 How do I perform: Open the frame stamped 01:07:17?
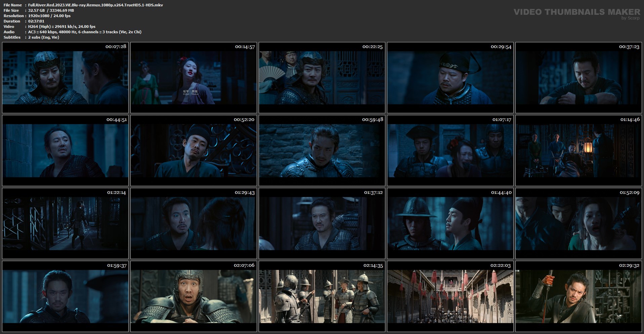coord(450,151)
